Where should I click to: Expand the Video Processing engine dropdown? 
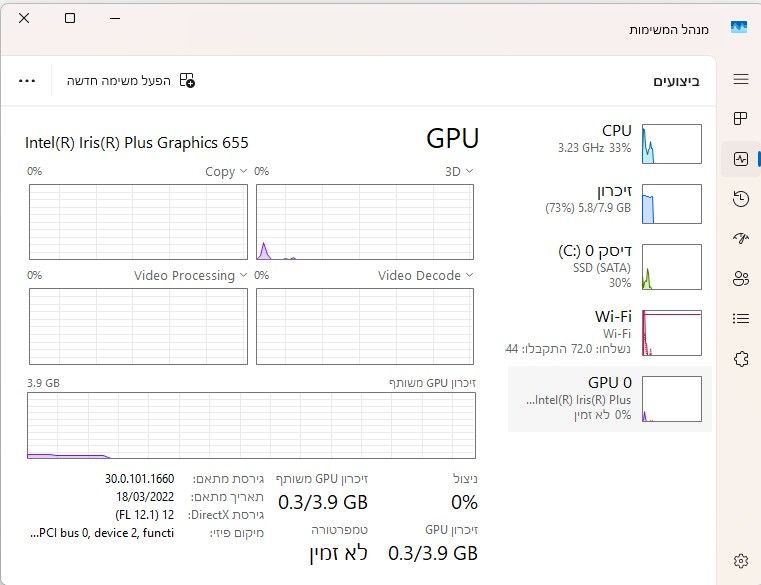(190, 275)
